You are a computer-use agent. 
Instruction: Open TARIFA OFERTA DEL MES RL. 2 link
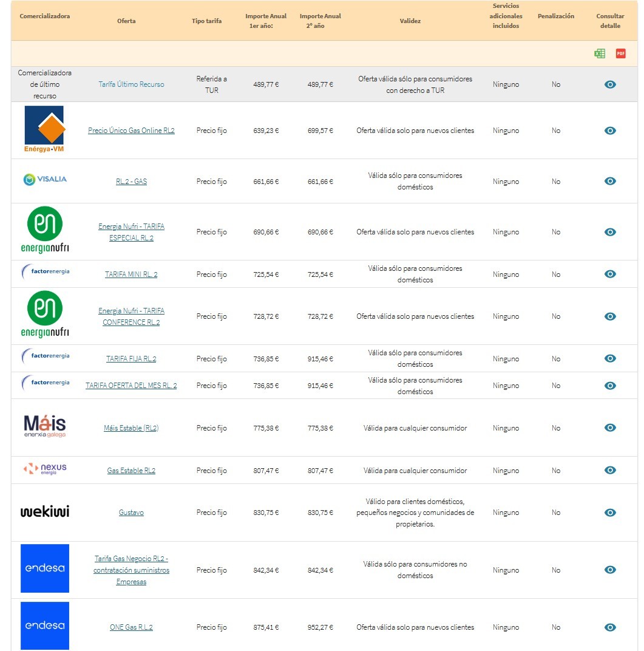coord(131,386)
